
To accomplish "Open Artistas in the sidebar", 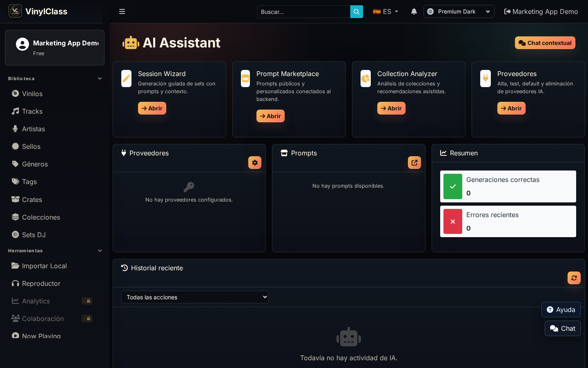I will pos(55,129).
